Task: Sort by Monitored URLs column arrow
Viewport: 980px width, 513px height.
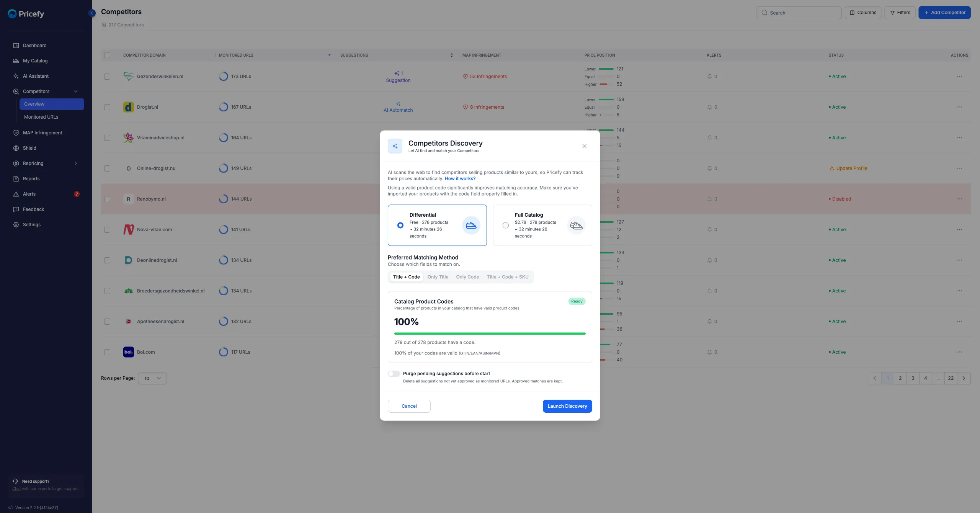Action: point(329,55)
